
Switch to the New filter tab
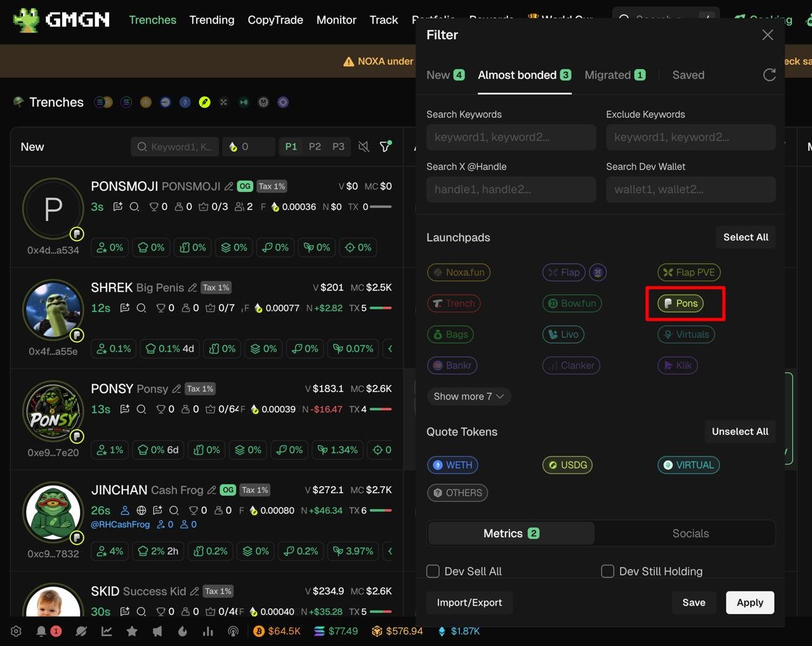coord(445,75)
